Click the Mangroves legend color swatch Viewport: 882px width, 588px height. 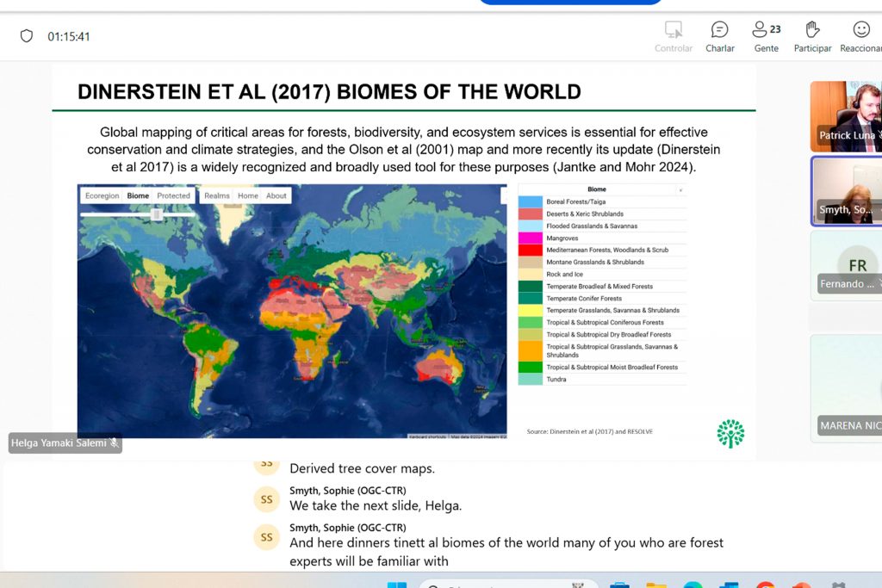531,238
